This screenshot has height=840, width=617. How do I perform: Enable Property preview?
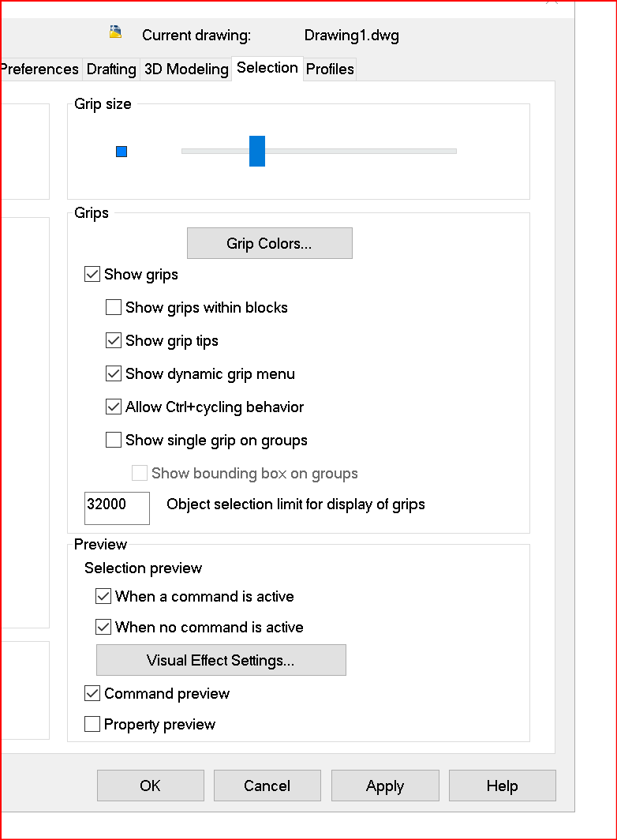point(92,723)
